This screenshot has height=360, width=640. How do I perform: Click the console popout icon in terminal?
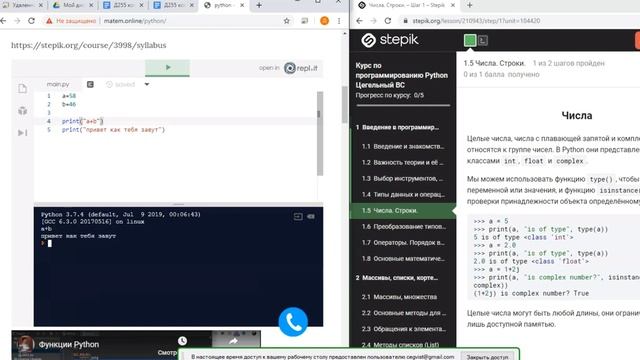(x=298, y=216)
